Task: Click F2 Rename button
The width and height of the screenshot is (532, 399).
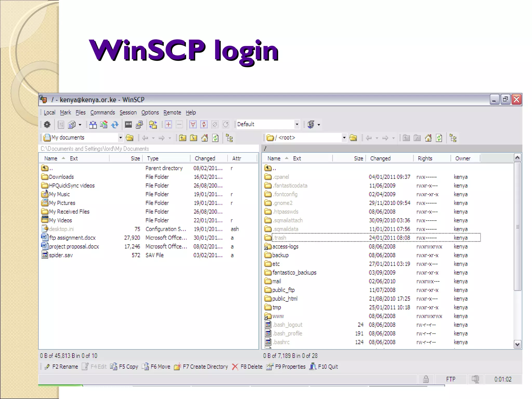Action: pos(61,367)
